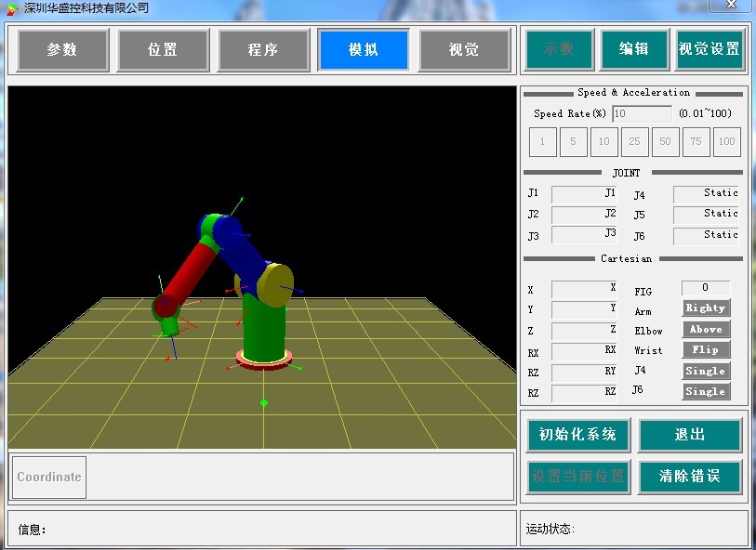Toggle the Arm Righty button

click(x=705, y=308)
